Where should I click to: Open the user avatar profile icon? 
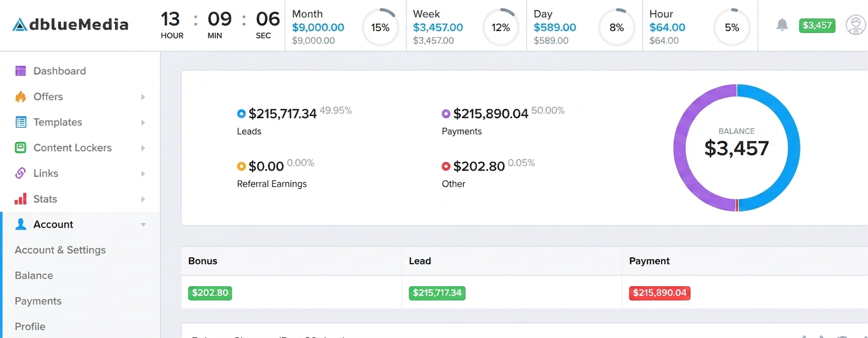click(855, 25)
